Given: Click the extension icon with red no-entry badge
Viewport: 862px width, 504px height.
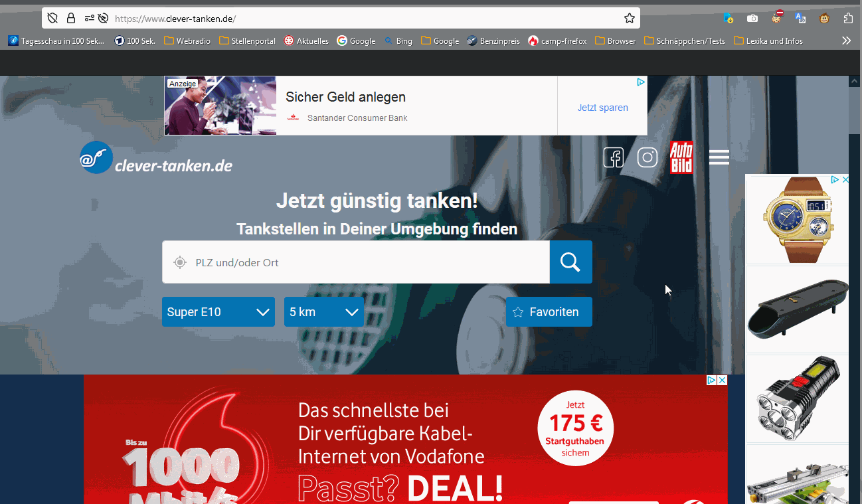Looking at the screenshot, I should tap(776, 17).
